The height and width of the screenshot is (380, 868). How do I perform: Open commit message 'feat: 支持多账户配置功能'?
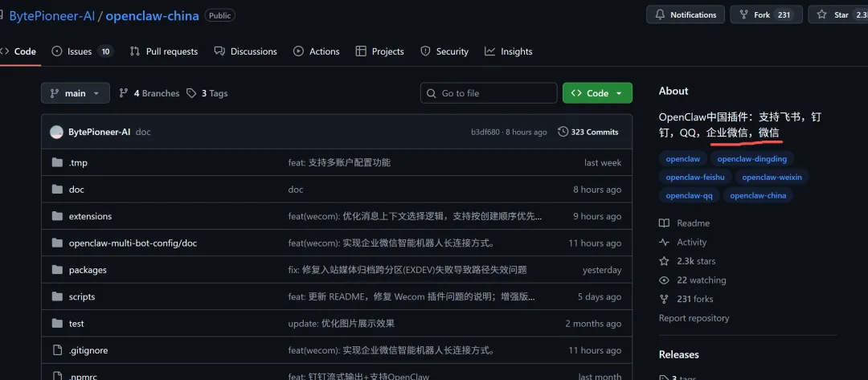coord(339,162)
